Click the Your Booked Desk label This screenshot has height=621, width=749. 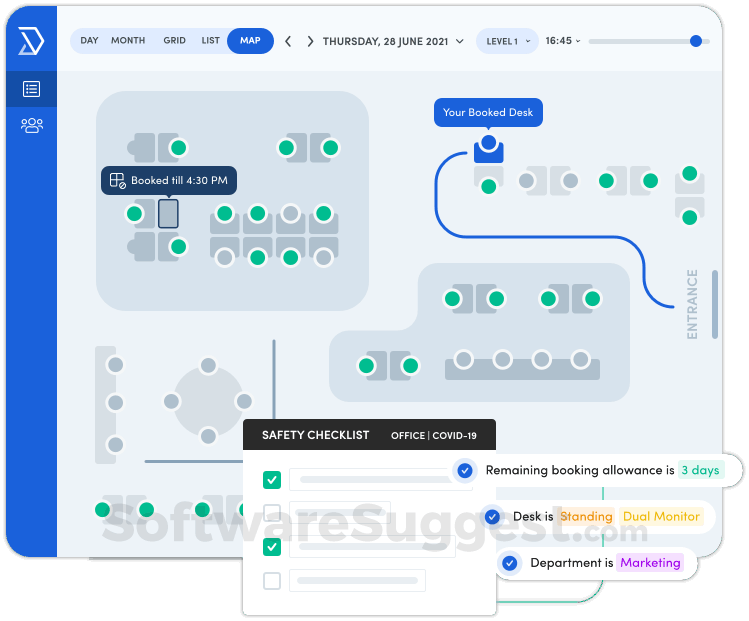488,112
